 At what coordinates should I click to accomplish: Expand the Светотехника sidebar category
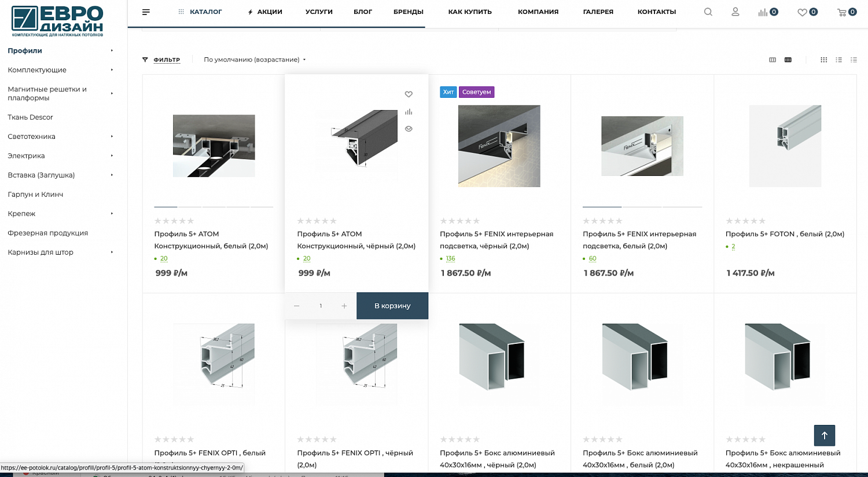(x=112, y=137)
